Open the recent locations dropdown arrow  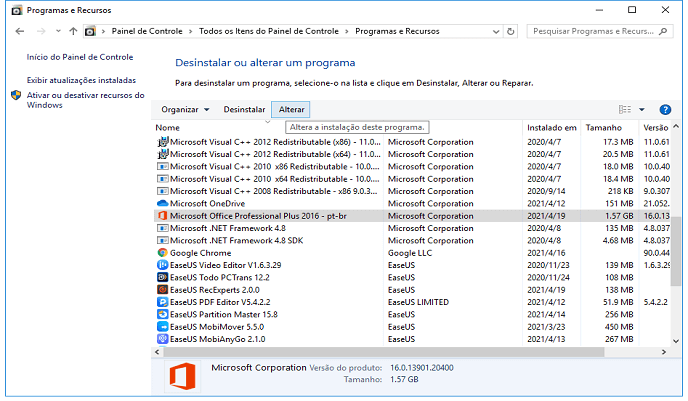coord(58,31)
